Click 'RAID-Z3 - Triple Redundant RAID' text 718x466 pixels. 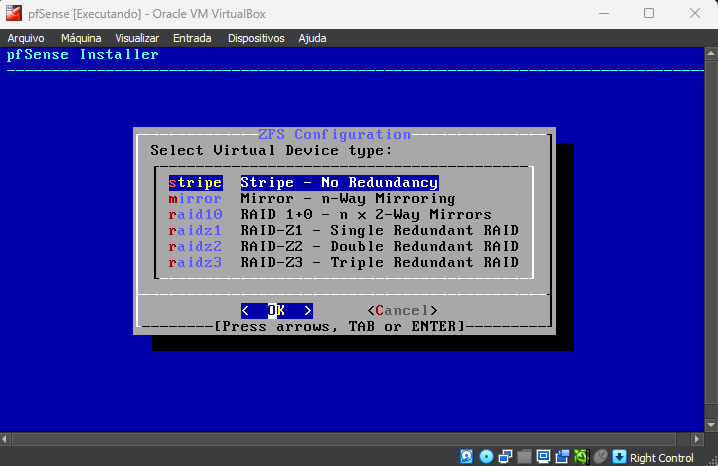(380, 263)
